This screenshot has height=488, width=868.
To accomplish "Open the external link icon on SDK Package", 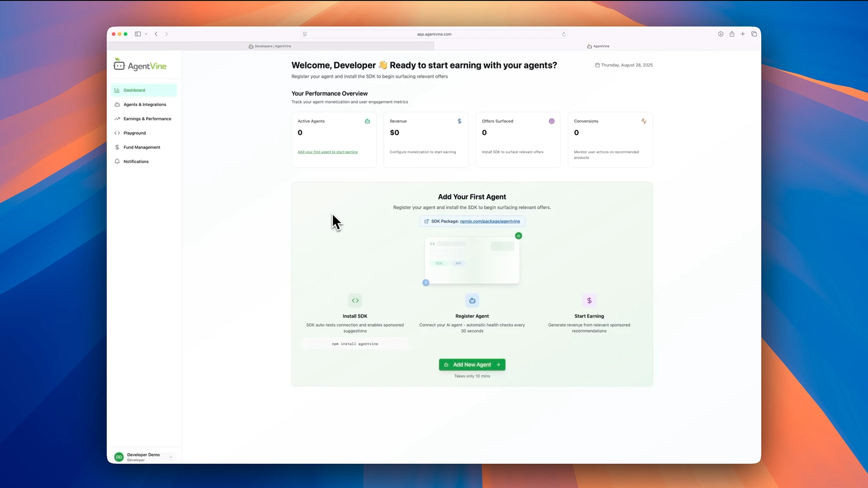I will (x=427, y=221).
